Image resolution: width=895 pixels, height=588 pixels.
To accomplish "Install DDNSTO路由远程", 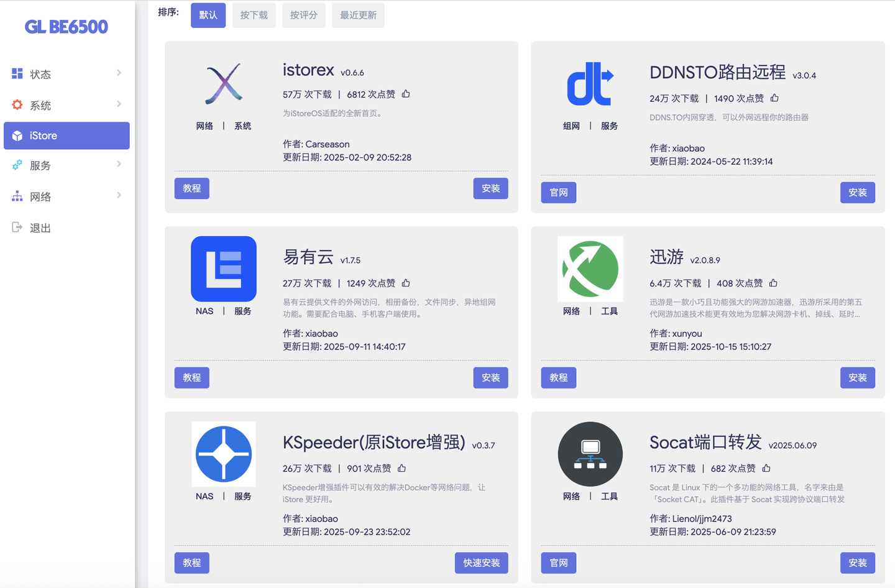I will coord(858,193).
